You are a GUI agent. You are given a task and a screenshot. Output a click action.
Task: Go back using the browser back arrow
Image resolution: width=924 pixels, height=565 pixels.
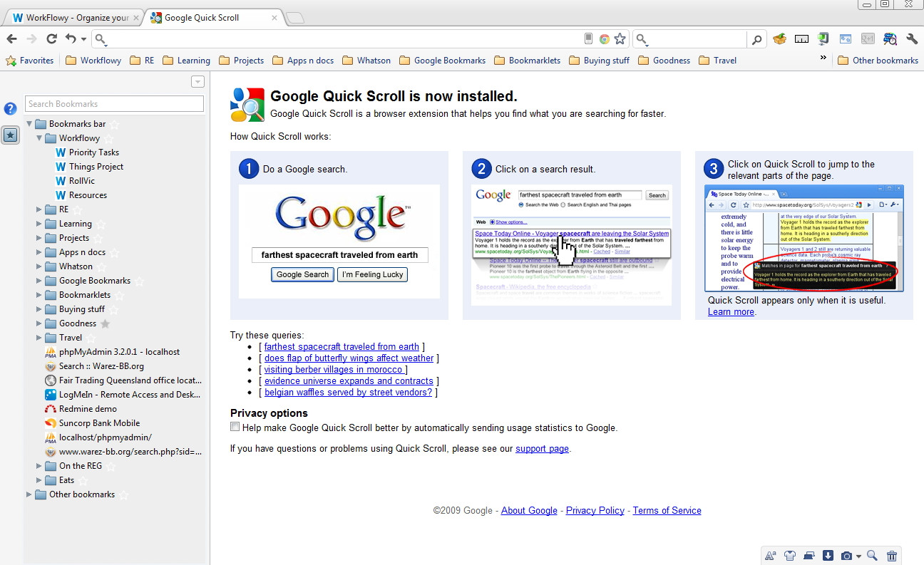point(11,39)
